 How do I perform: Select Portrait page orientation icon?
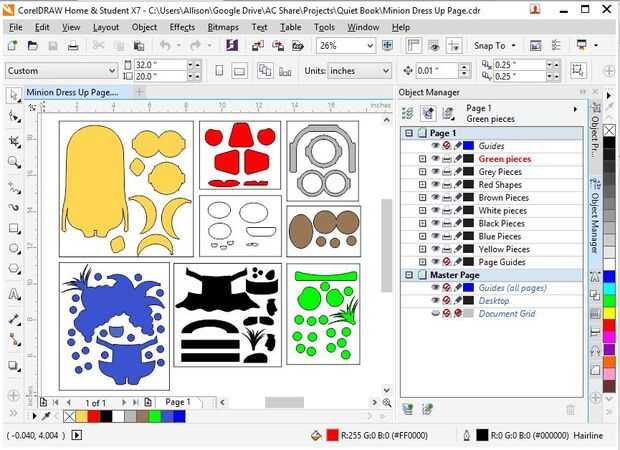[219, 71]
